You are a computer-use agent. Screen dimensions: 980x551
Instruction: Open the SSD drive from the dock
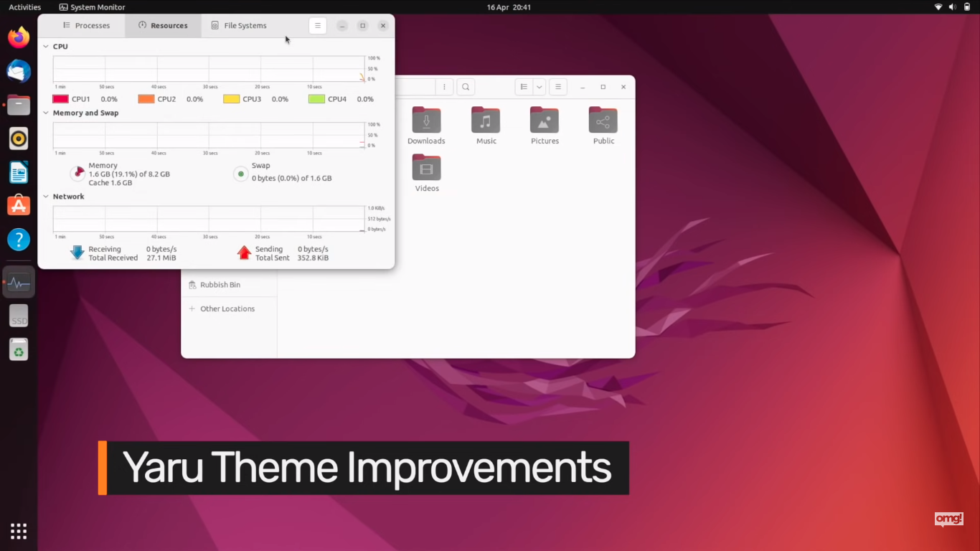click(x=19, y=316)
